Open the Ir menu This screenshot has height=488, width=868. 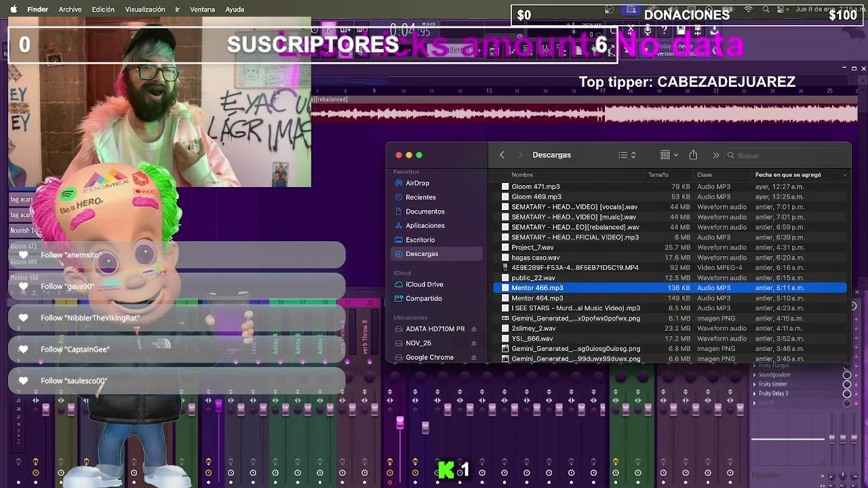(x=177, y=9)
